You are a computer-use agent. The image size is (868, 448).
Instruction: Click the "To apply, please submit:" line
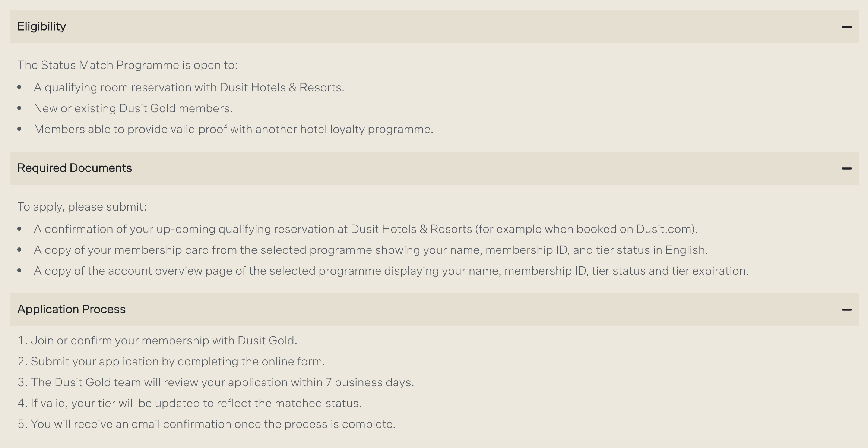click(82, 207)
